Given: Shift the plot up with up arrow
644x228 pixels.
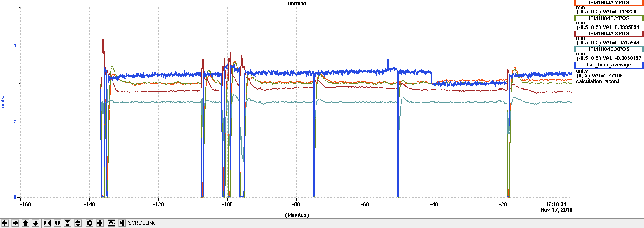Looking at the screenshot, I should coord(25,223).
